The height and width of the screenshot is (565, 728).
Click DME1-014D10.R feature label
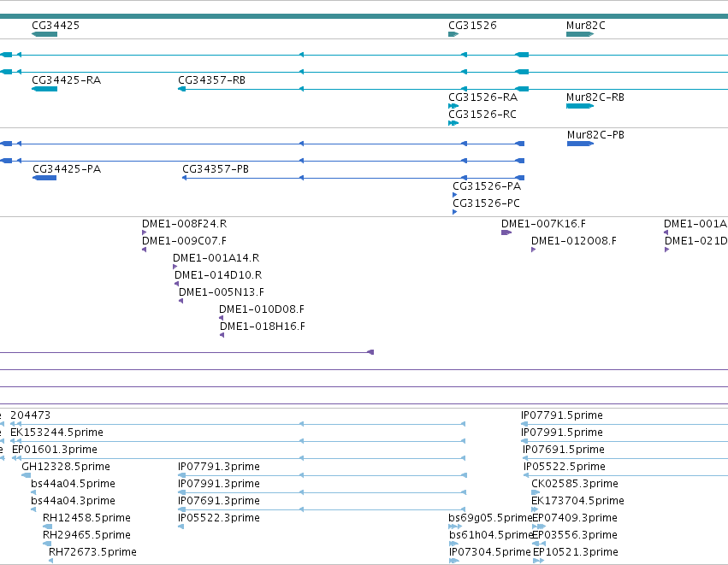(218, 275)
